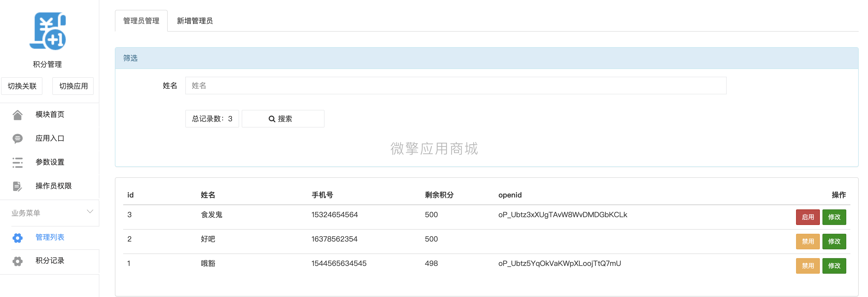Click the name 好吧 in the table
Screen dimensions: 868x297
pos(208,239)
